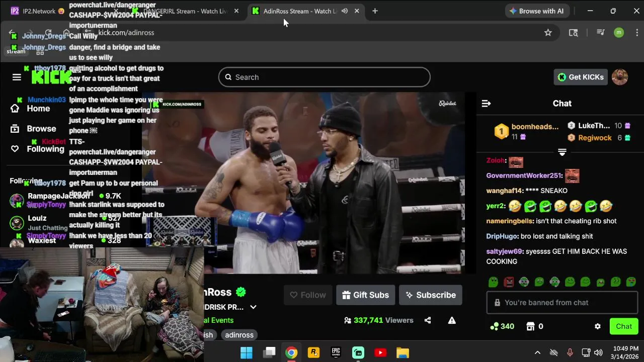Open Epic Games Launcher on taskbar
This screenshot has height=362, width=644.
(336, 352)
